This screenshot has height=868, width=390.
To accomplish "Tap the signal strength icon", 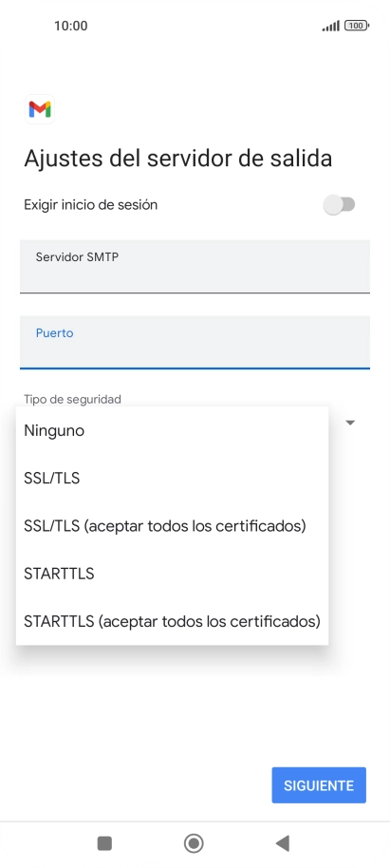I will (331, 26).
